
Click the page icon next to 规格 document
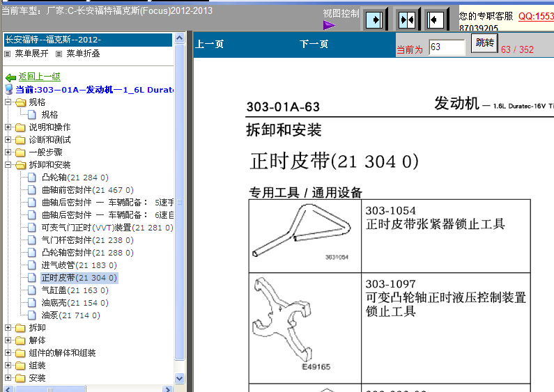pyautogui.click(x=32, y=115)
